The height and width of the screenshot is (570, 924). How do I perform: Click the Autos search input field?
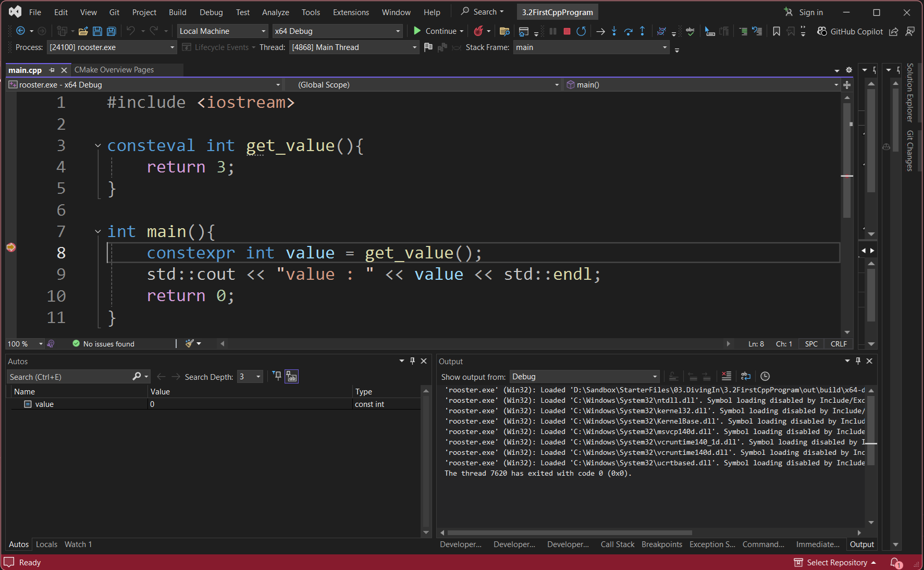pos(70,377)
